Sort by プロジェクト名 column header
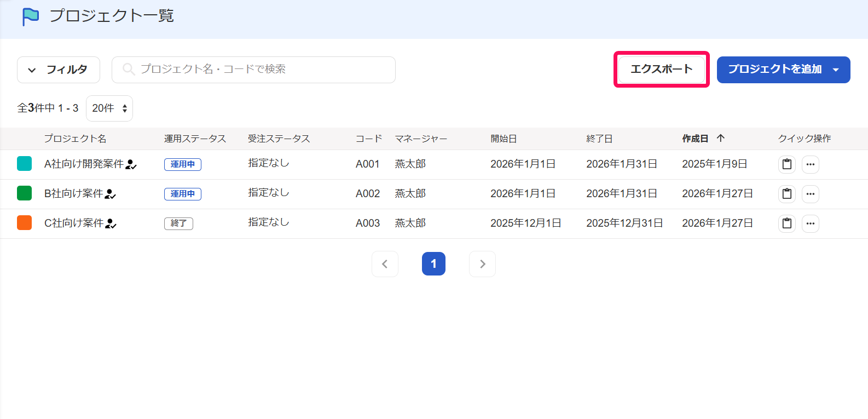 (x=75, y=139)
